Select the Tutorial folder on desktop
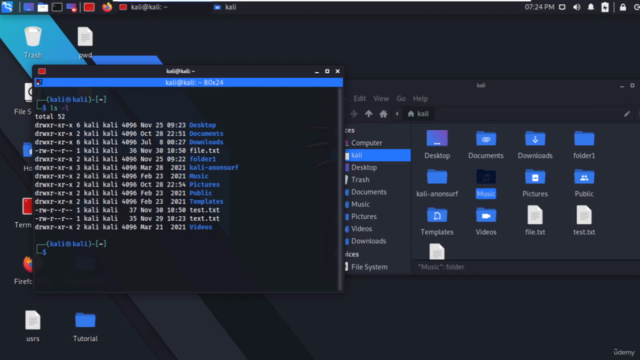The width and height of the screenshot is (640, 360). [85, 327]
